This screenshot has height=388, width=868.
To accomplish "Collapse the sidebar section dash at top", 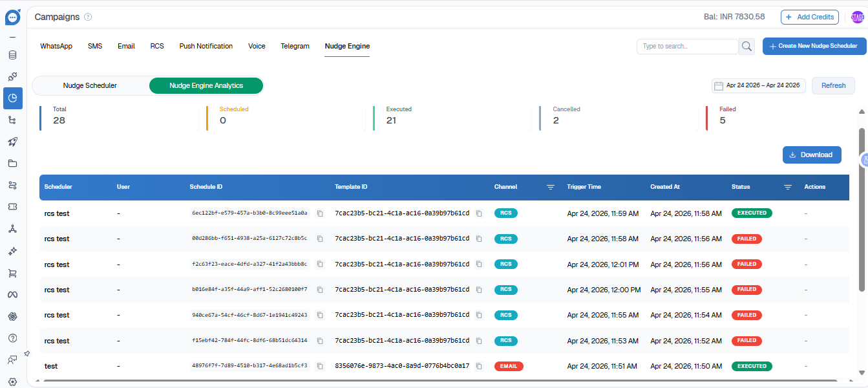I will pos(12,37).
